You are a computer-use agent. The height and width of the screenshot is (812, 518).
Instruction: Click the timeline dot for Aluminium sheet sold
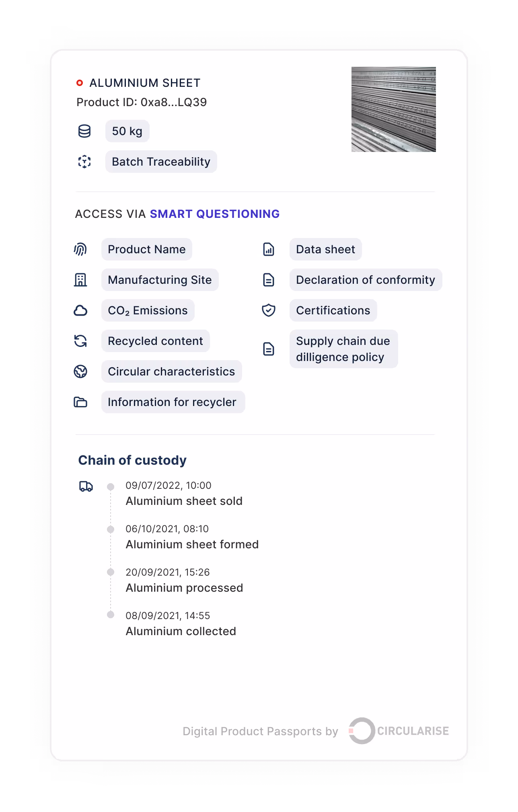tap(111, 486)
